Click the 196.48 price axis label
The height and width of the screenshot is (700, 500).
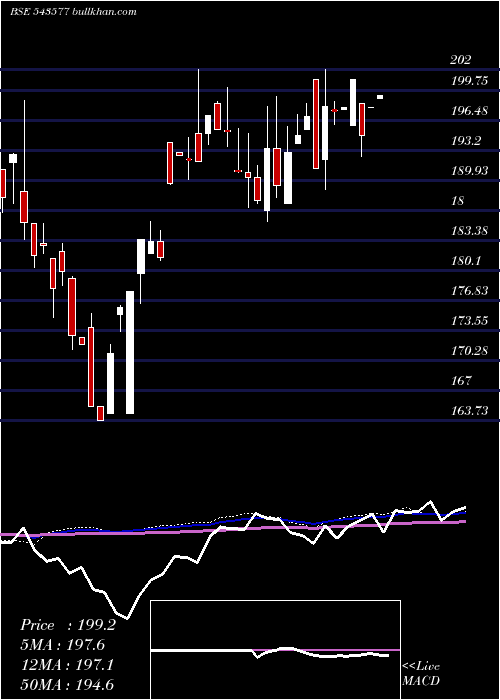[x=470, y=111]
